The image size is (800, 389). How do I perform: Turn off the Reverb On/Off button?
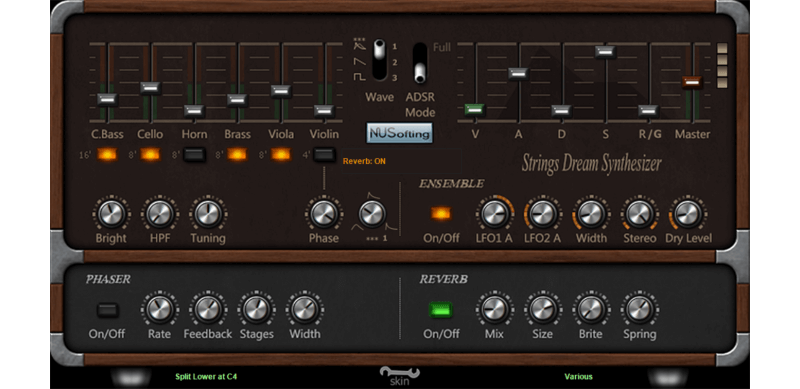pyautogui.click(x=441, y=310)
